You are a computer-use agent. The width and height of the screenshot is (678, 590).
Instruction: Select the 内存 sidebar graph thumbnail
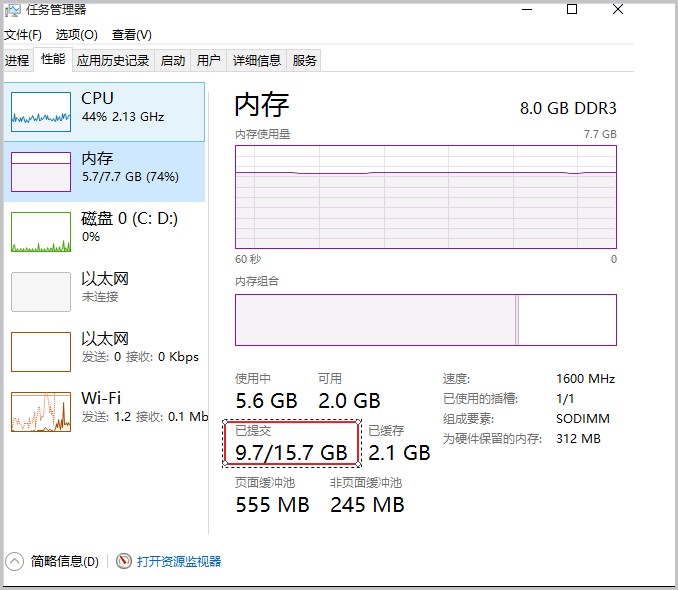coord(41,172)
